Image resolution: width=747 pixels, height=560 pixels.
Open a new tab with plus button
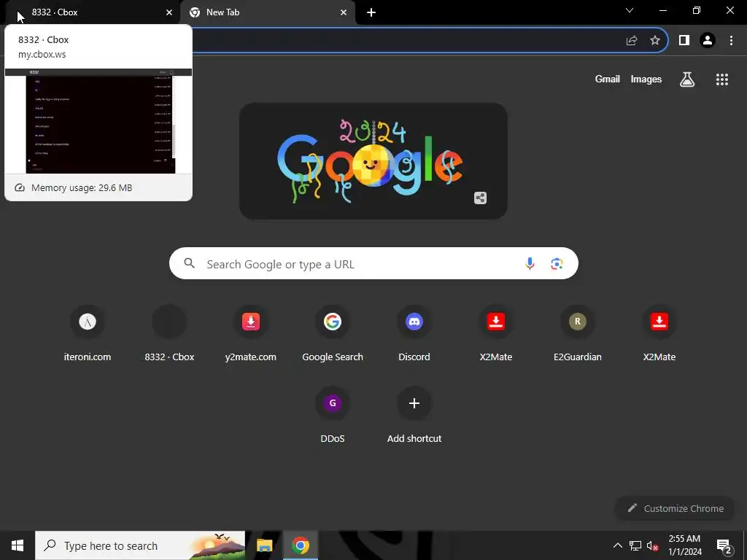click(x=371, y=12)
